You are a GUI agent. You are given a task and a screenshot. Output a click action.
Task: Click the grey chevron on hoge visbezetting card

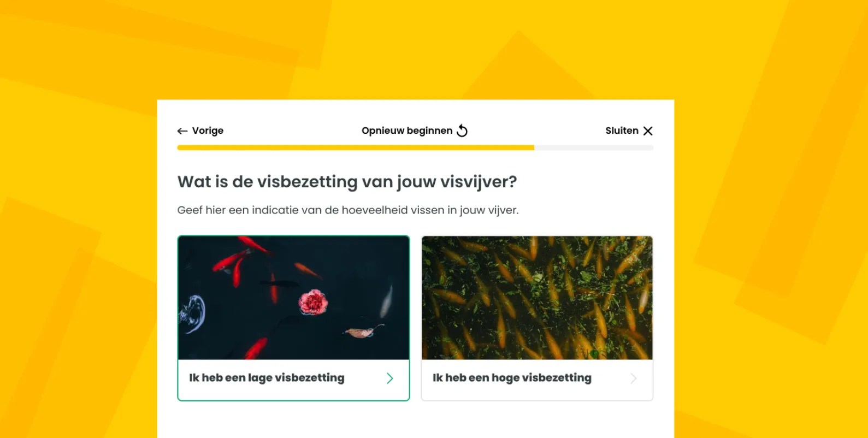point(634,378)
